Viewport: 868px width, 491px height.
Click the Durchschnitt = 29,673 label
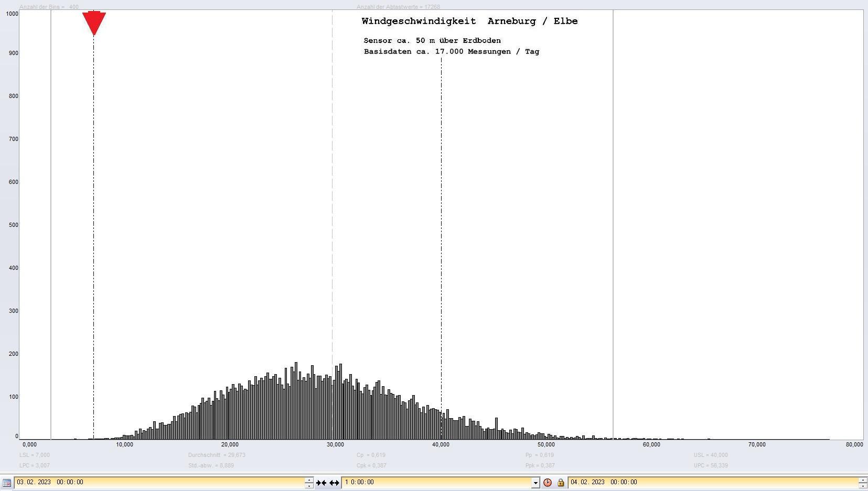point(217,455)
